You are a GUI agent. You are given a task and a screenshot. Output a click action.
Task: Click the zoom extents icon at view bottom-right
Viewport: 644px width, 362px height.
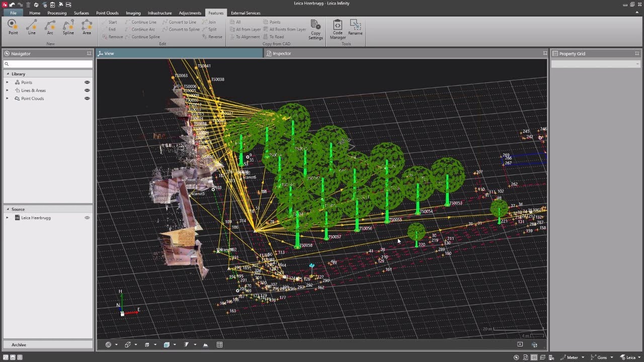tap(520, 344)
